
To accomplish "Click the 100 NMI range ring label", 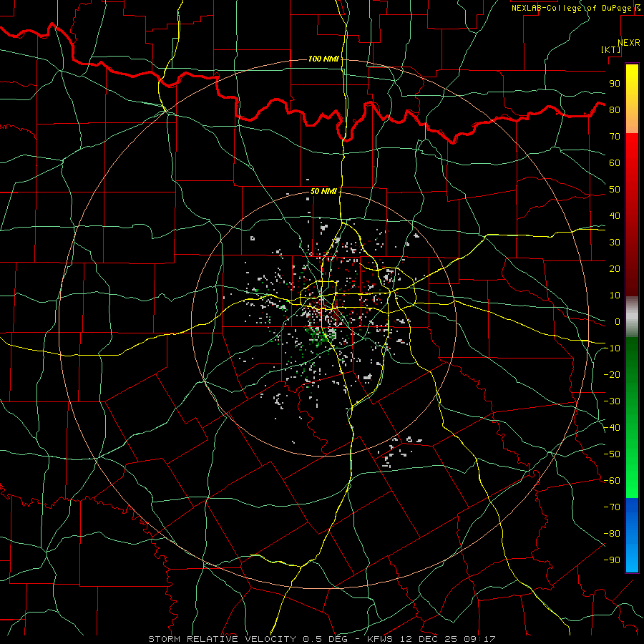I will (323, 59).
